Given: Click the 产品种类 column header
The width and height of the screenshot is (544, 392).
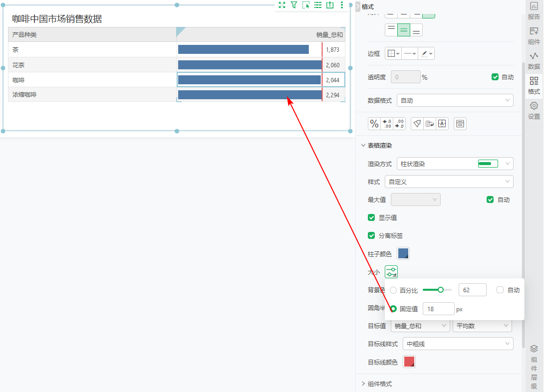Looking at the screenshot, I should 92,34.
